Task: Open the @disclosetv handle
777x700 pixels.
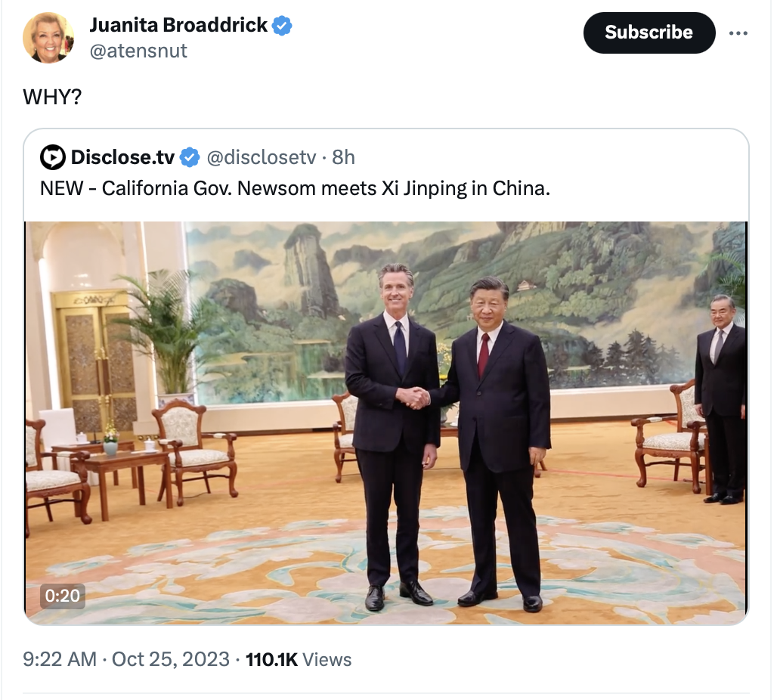Action: click(262, 157)
